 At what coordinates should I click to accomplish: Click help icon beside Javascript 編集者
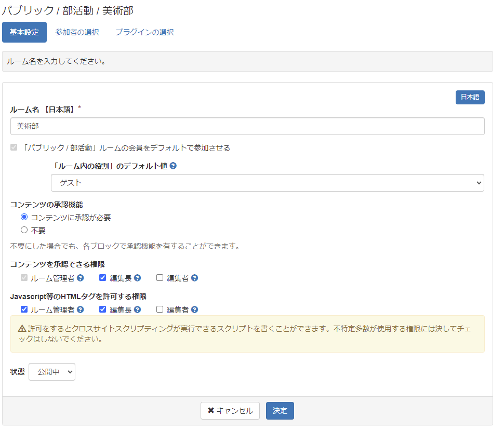pyautogui.click(x=194, y=310)
